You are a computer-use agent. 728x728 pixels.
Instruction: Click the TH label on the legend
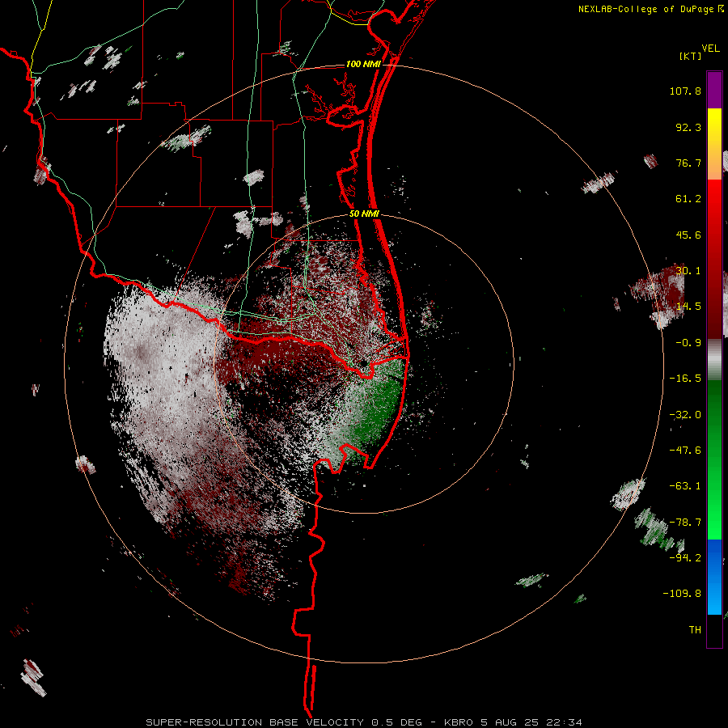(695, 630)
